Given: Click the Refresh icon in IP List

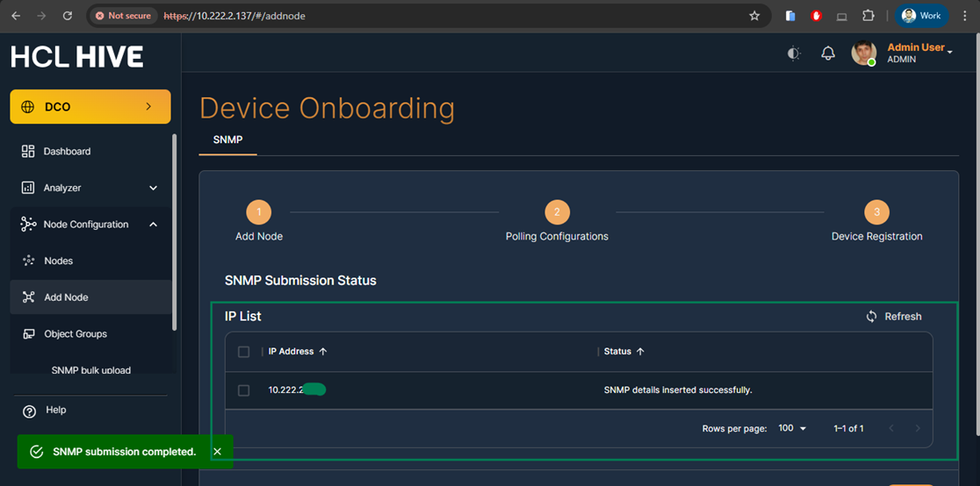Looking at the screenshot, I should (871, 317).
